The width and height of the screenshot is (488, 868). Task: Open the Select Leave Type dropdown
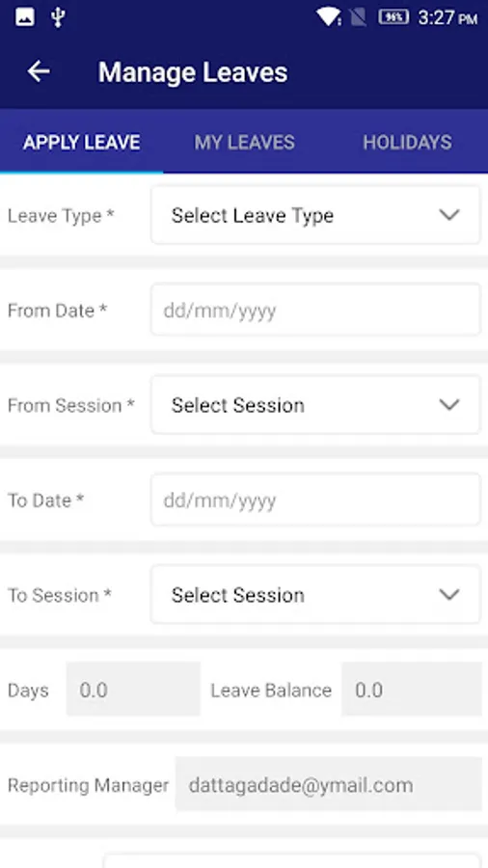(315, 215)
